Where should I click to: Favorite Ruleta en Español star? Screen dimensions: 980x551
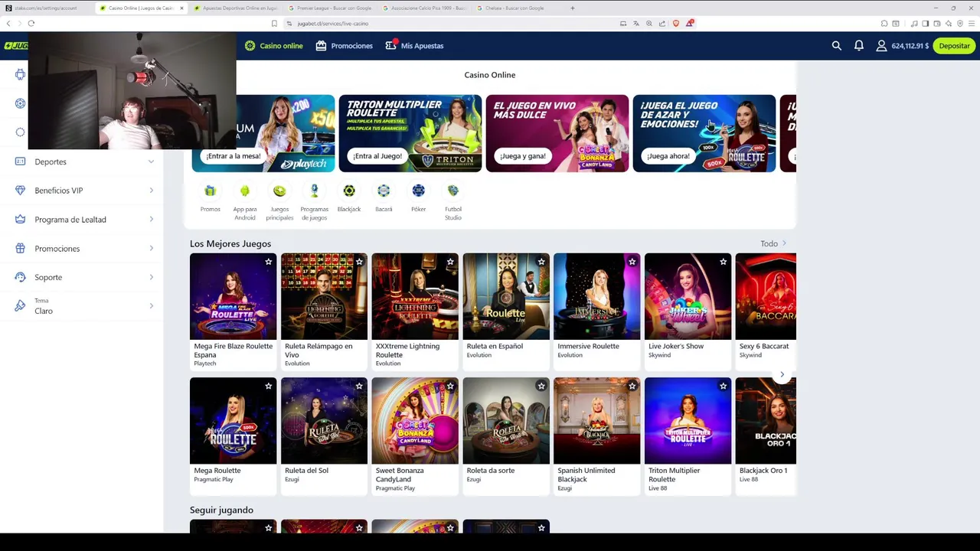click(x=541, y=262)
